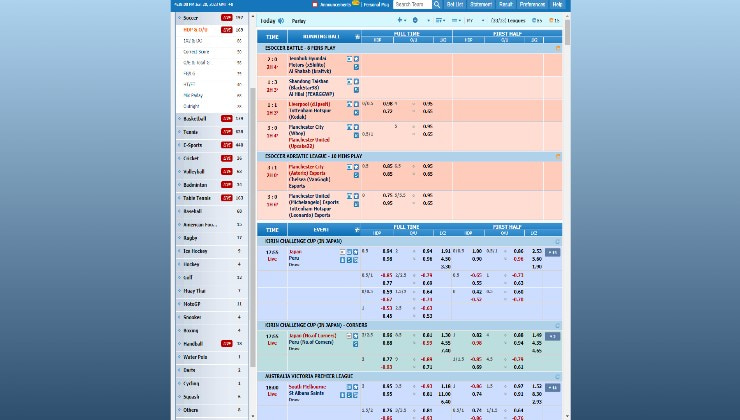Expand the Basketball category in sidebar
The width and height of the screenshot is (740, 420).
[211, 119]
